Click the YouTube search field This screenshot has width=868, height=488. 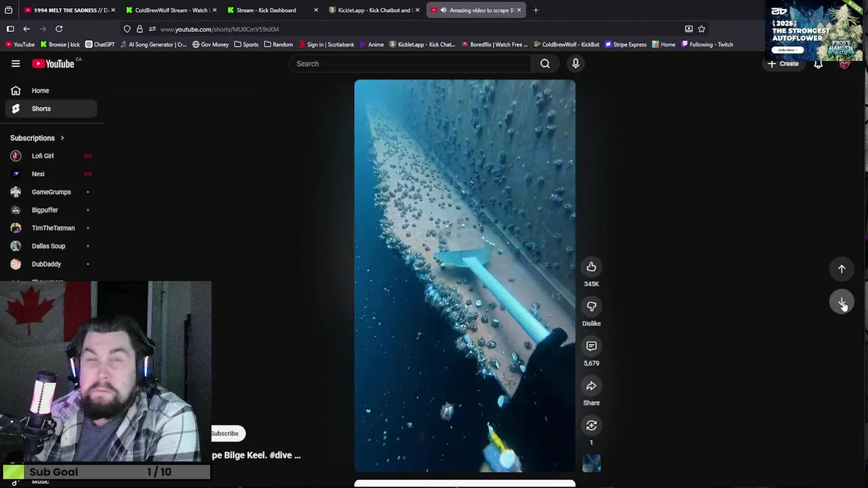coord(410,64)
